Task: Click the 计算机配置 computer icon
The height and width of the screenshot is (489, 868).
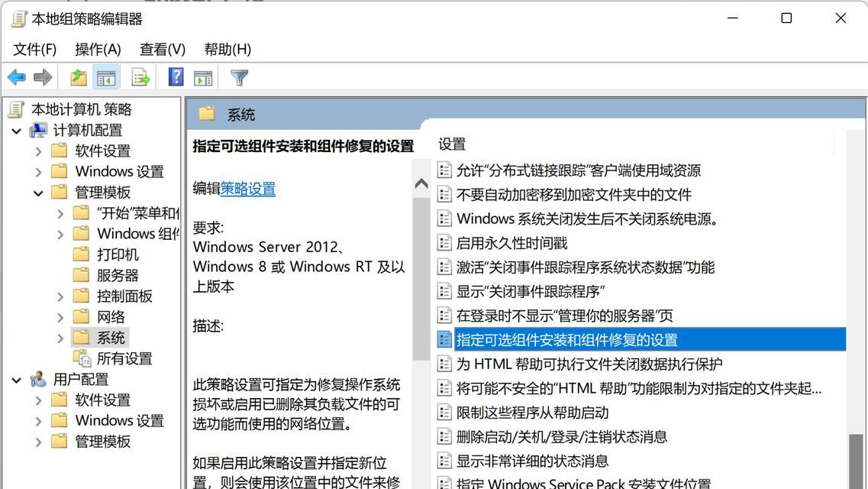Action: 39,130
